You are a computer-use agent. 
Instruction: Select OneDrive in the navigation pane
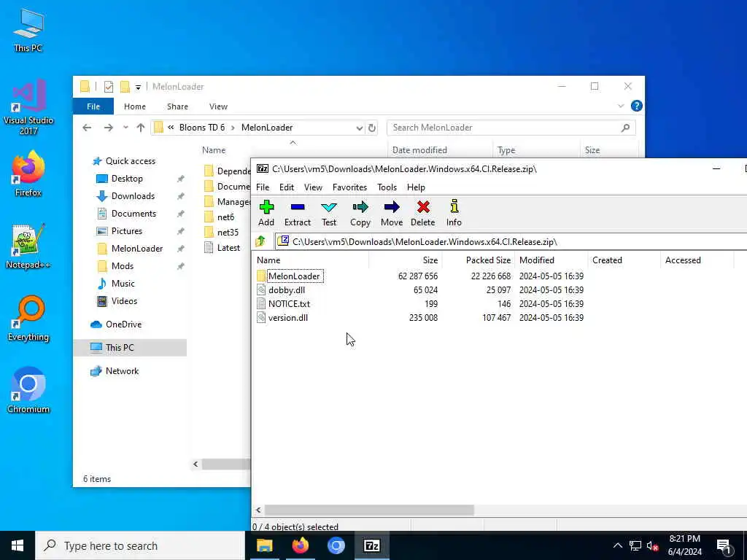point(123,324)
